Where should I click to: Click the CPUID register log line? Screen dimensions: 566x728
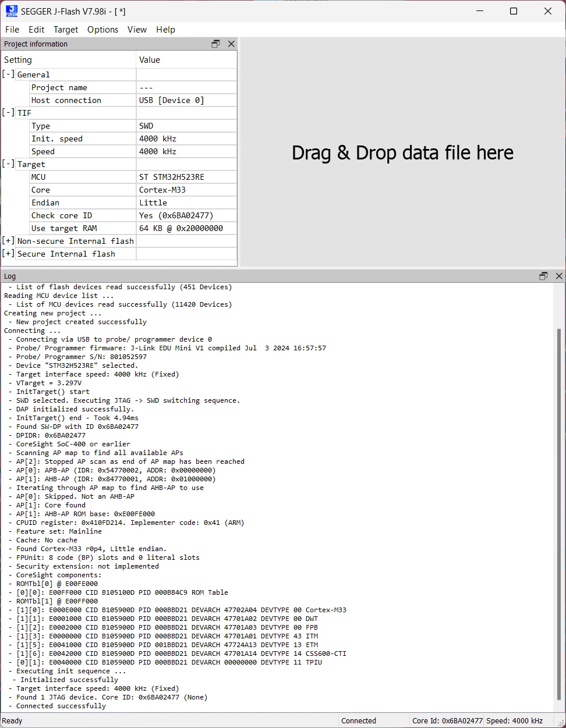(126, 523)
